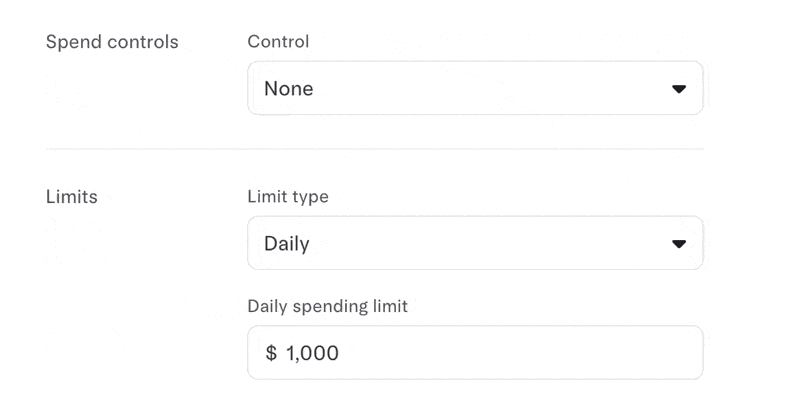The width and height of the screenshot is (800, 413).
Task: Click the 1,000 amount value
Action: pos(312,353)
